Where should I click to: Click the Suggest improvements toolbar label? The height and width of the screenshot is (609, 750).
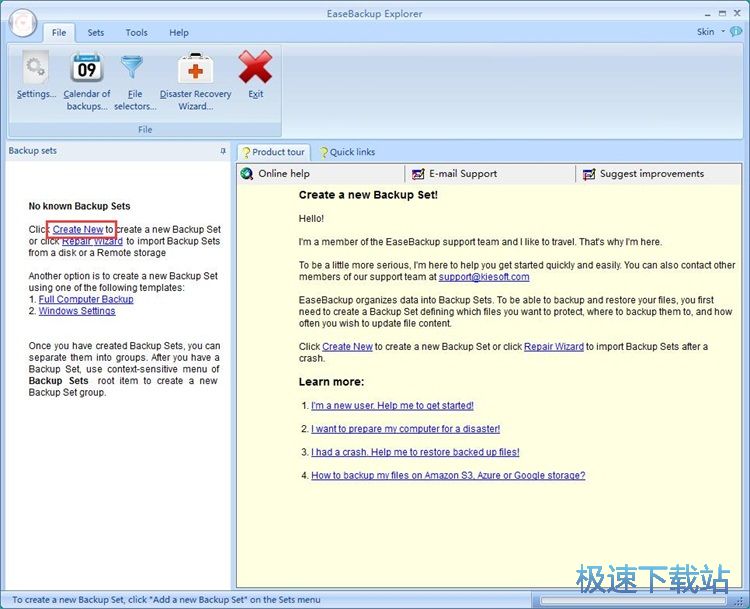652,174
